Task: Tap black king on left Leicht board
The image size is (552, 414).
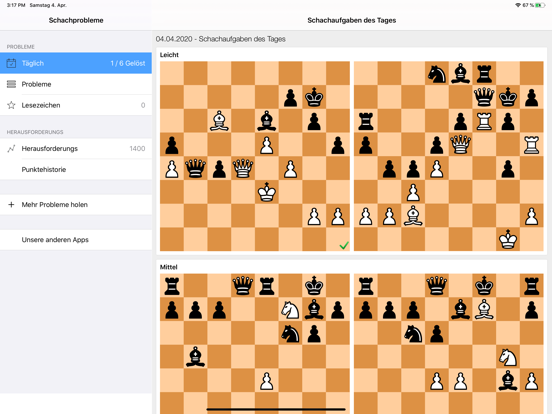Action: click(x=314, y=97)
